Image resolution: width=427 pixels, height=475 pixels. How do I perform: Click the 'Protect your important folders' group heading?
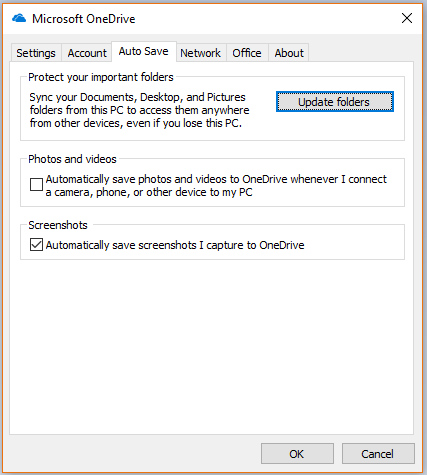101,77
